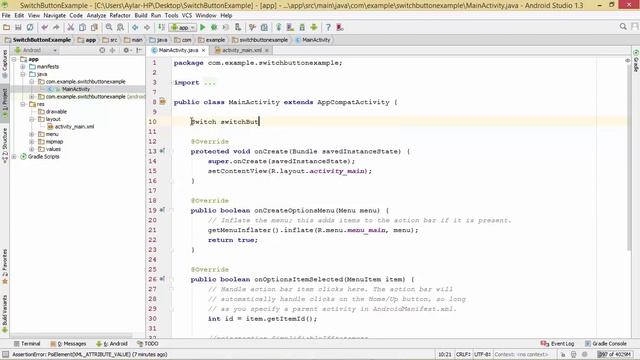This screenshot has height=360, width=640.
Task: Click the Search Everywhere magnifier at top right
Action: (623, 27)
